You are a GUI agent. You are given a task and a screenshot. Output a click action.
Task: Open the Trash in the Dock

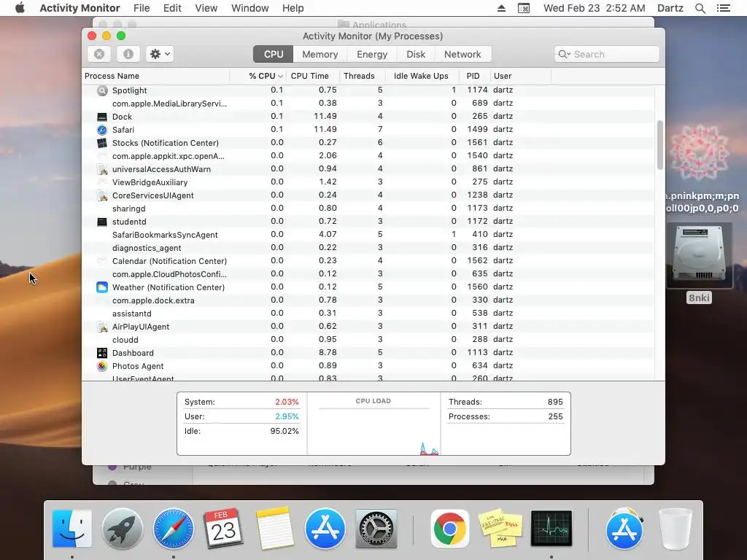(675, 529)
